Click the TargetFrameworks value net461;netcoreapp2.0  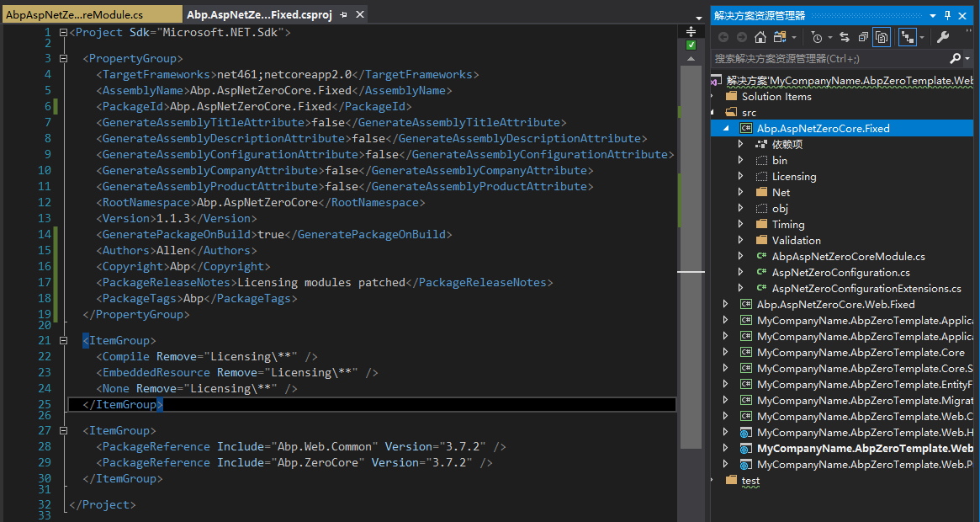(x=284, y=74)
